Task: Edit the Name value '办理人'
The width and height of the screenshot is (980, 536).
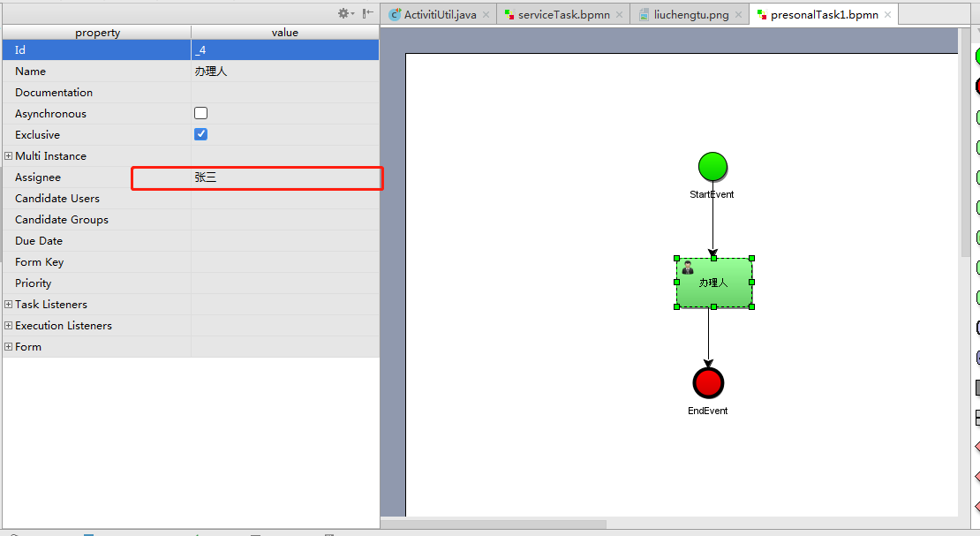Action: tap(285, 72)
